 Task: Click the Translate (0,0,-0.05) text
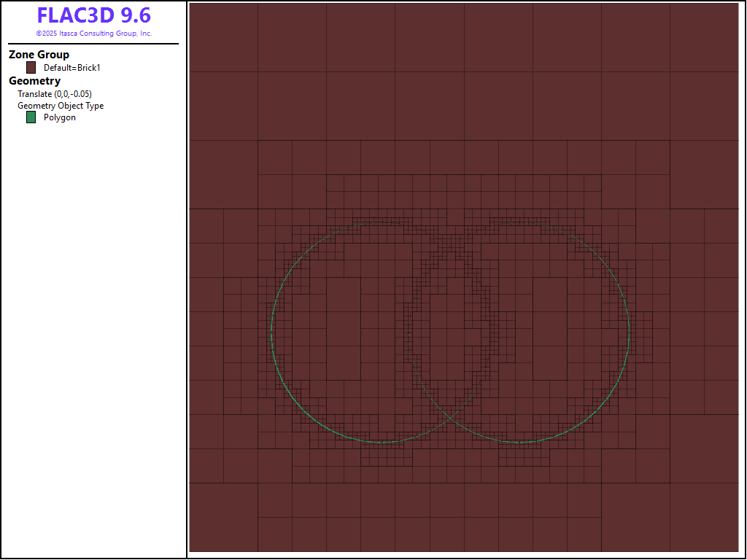pos(55,94)
